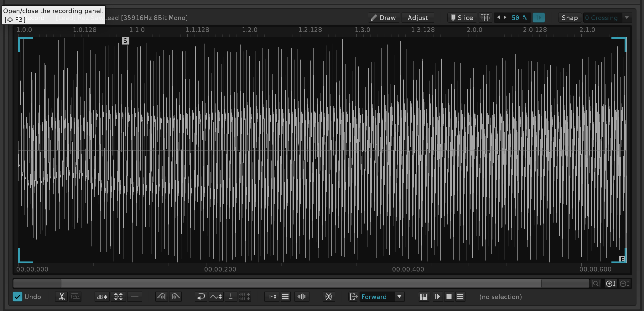The width and height of the screenshot is (644, 311).
Task: Stop sample playback with stop button
Action: click(449, 297)
